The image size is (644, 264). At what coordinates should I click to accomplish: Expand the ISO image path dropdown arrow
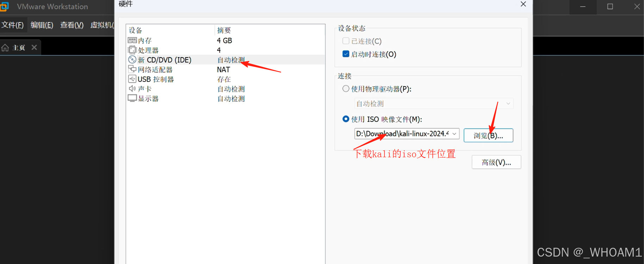click(454, 134)
